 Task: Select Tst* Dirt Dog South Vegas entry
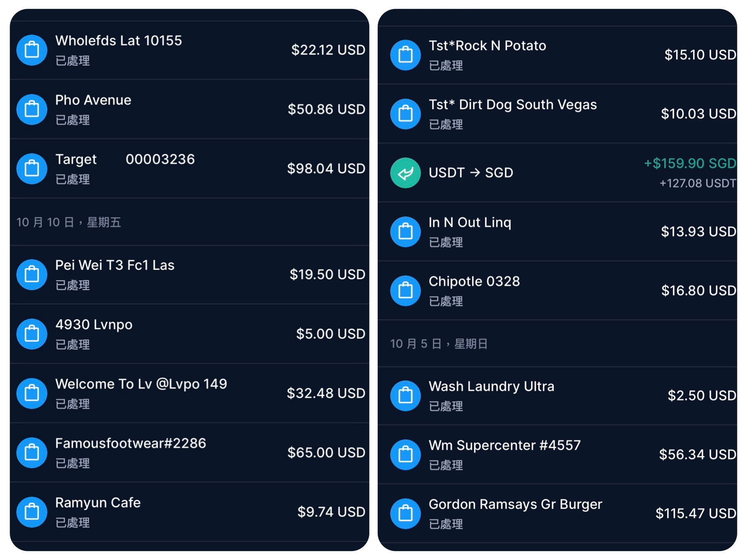[x=512, y=105]
